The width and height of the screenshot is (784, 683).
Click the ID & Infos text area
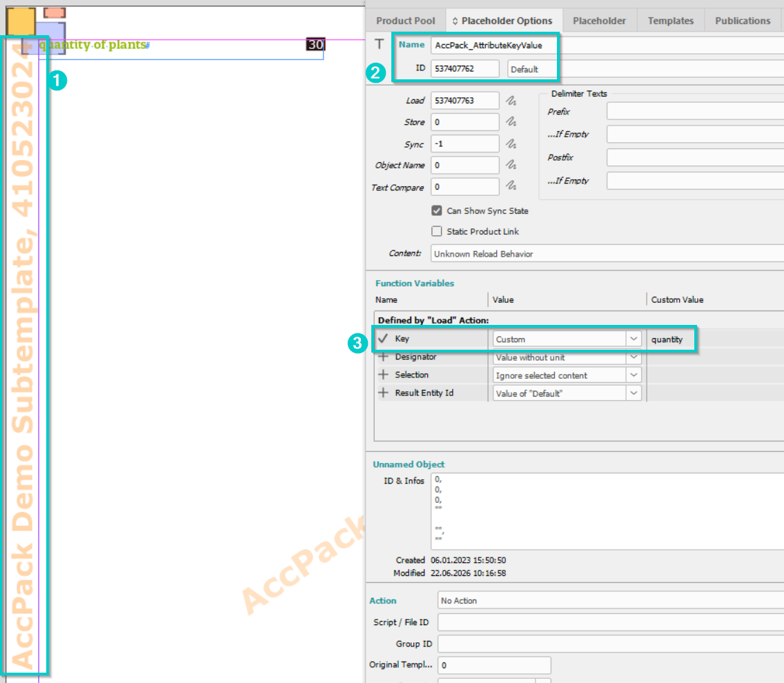tap(607, 511)
